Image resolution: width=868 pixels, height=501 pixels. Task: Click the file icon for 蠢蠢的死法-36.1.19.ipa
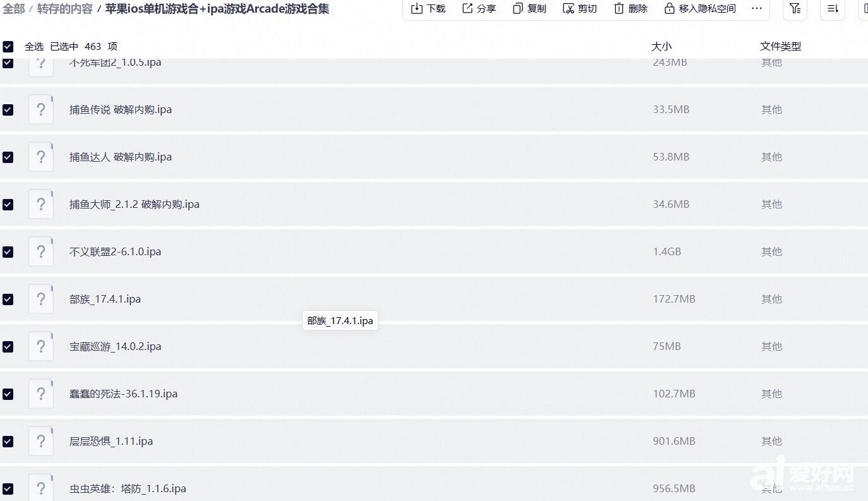tap(41, 394)
